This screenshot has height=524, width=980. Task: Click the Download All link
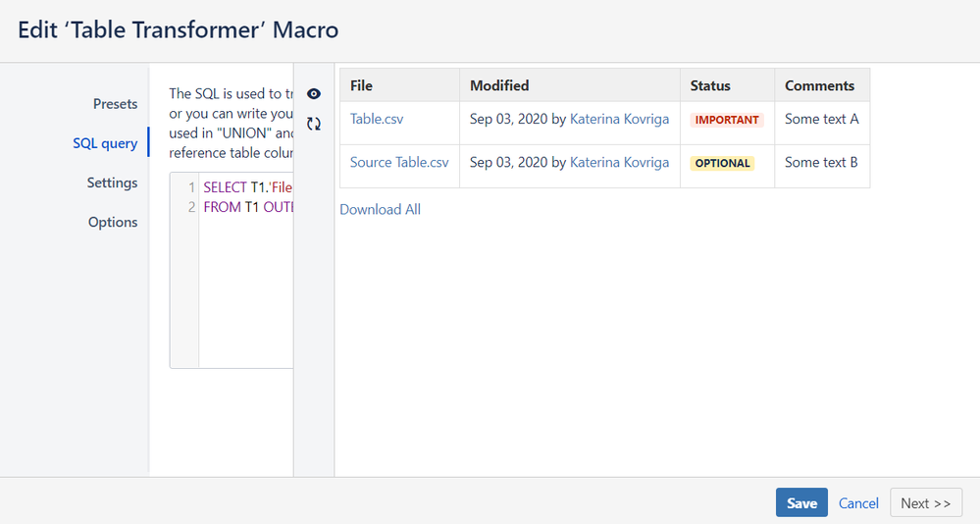(380, 209)
